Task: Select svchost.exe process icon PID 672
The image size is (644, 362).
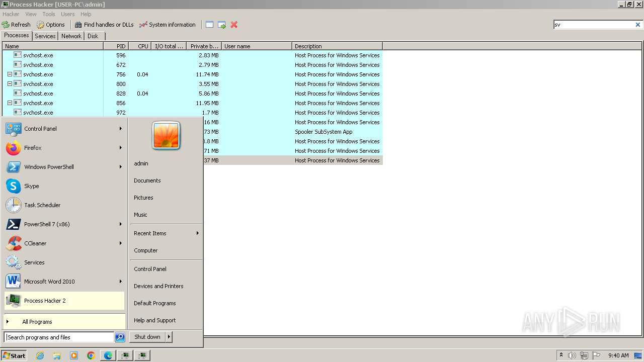Action: click(x=18, y=65)
